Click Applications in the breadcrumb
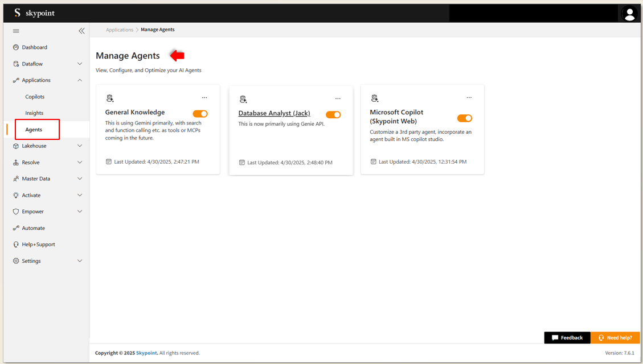The height and width of the screenshot is (364, 643). 120,30
